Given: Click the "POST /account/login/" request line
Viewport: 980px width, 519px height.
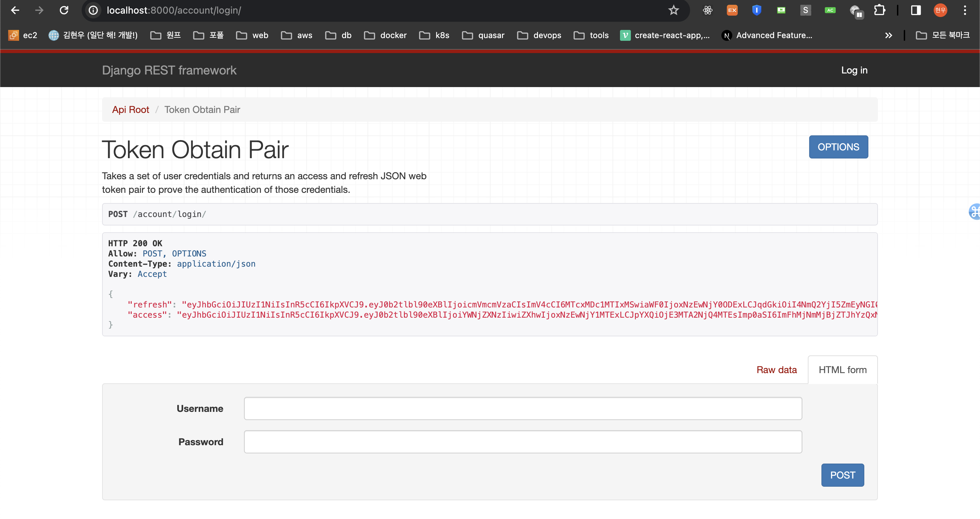Looking at the screenshot, I should pyautogui.click(x=157, y=215).
